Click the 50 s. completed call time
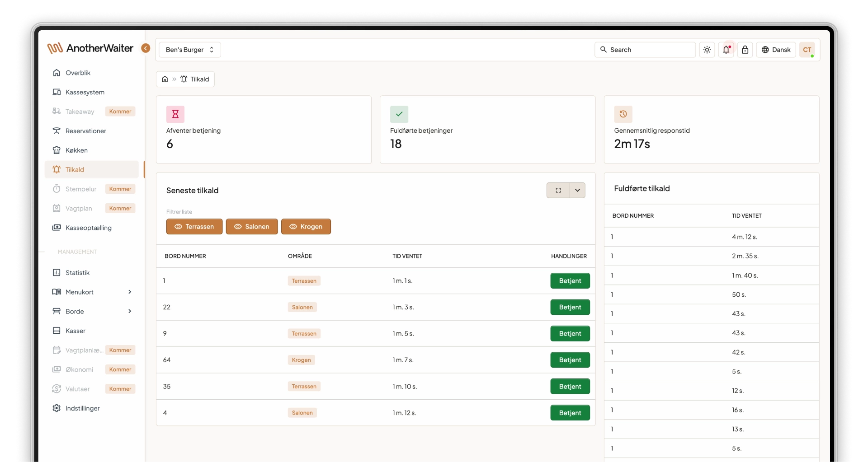This screenshot has height=462, width=868. click(739, 294)
